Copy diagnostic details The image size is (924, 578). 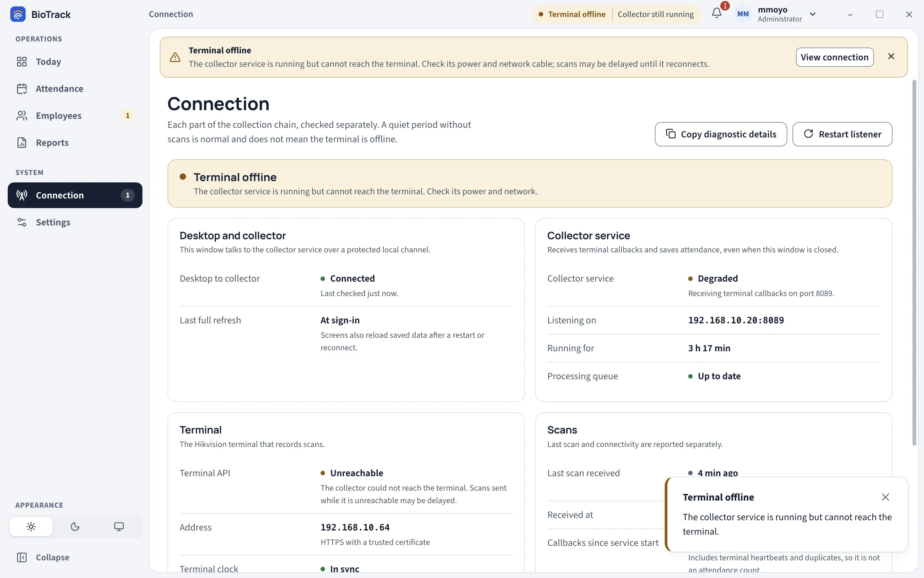point(721,134)
